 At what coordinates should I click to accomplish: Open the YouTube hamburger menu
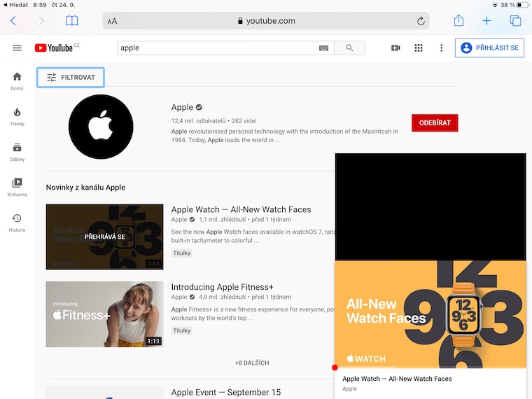pos(17,48)
